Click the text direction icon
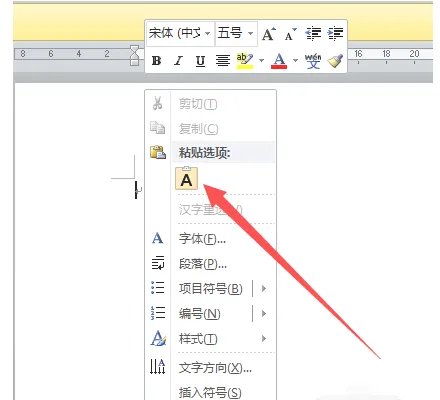This screenshot has width=440, height=400. point(157,367)
